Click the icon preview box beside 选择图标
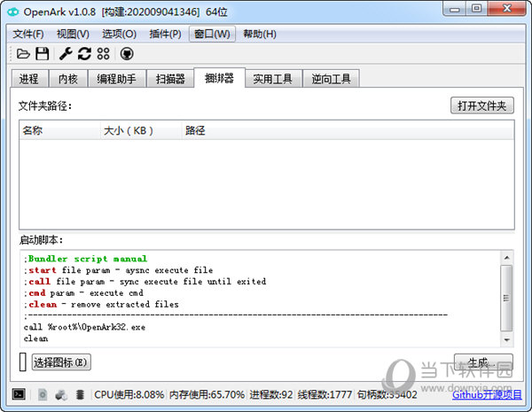The width and height of the screenshot is (532, 412). (x=23, y=362)
